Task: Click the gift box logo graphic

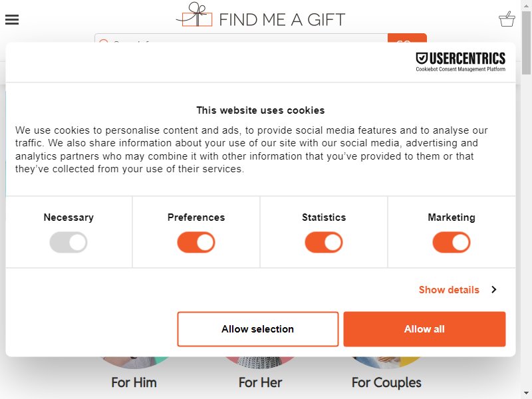Action: 194,15
